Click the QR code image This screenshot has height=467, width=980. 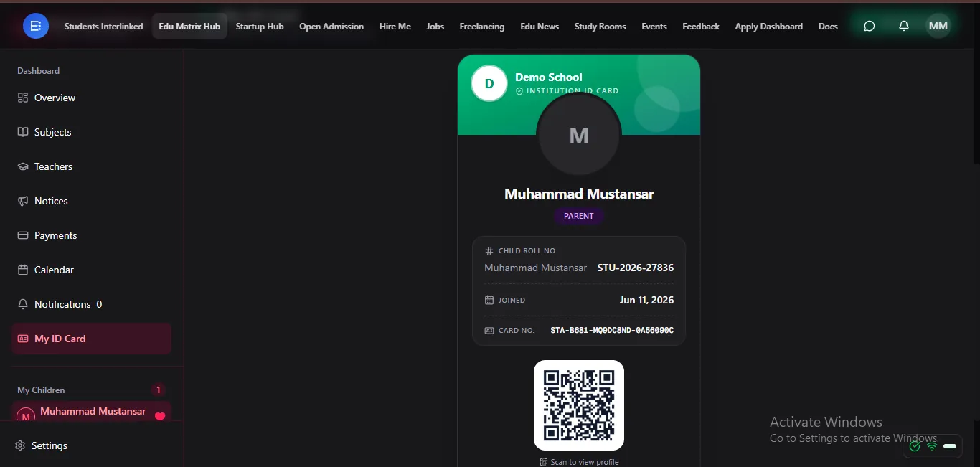point(579,405)
